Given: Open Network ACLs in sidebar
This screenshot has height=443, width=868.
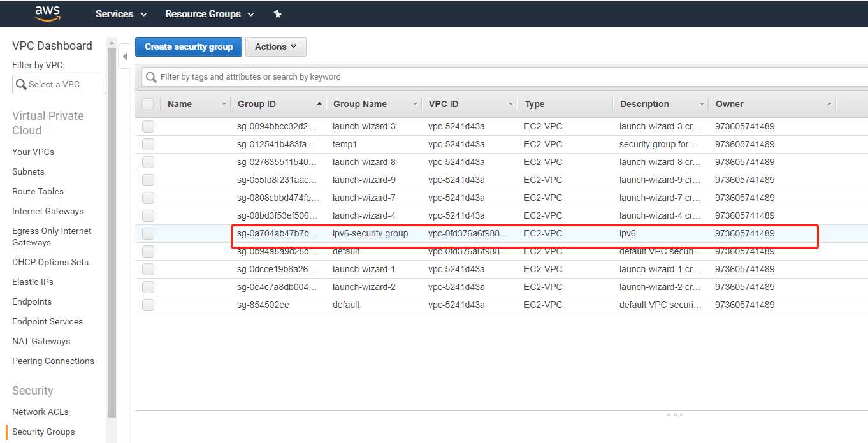Looking at the screenshot, I should coord(40,412).
